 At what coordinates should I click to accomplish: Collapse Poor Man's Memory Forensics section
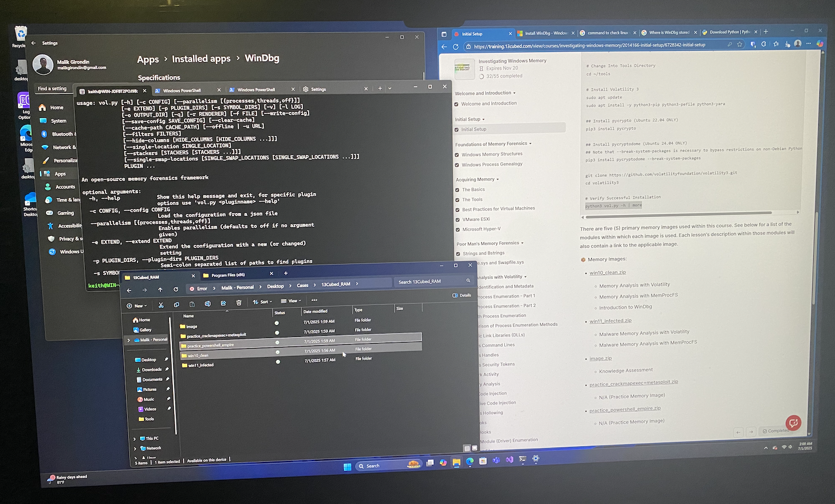[x=522, y=243]
